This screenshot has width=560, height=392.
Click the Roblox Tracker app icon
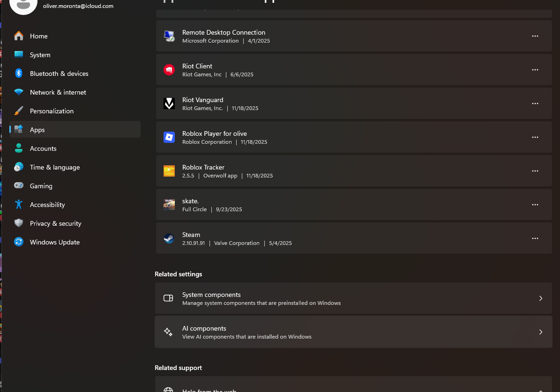169,171
